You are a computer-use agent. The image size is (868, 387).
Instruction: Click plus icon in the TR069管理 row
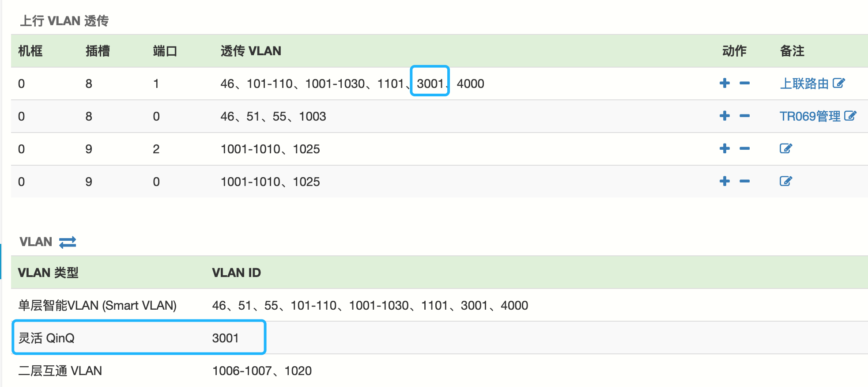(x=725, y=116)
